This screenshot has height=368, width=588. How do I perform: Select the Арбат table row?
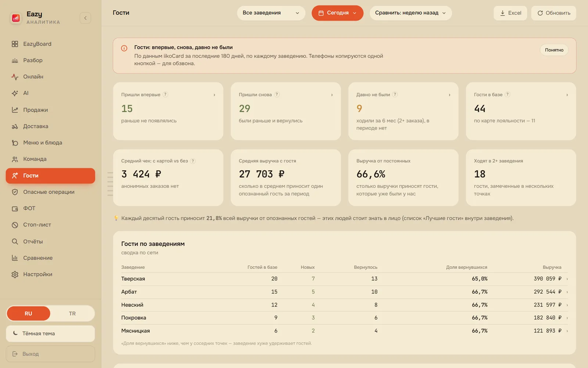(345, 292)
